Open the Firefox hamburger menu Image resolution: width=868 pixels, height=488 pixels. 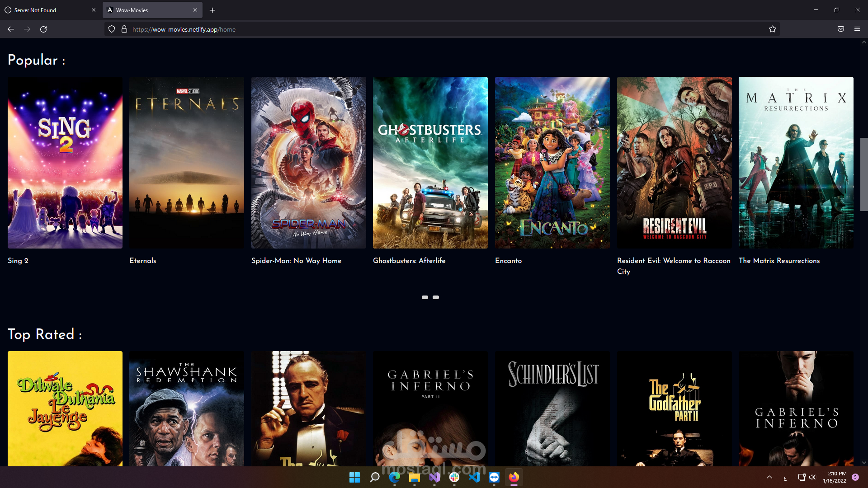857,29
